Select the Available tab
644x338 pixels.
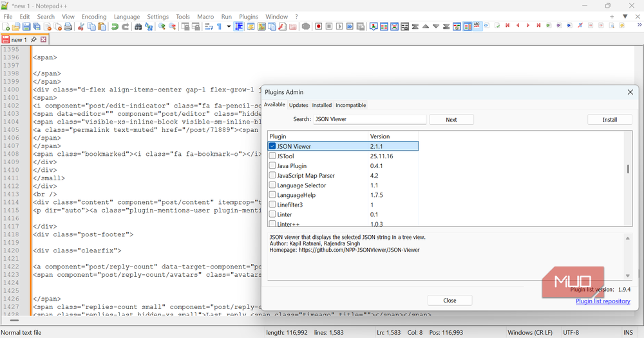(x=274, y=105)
